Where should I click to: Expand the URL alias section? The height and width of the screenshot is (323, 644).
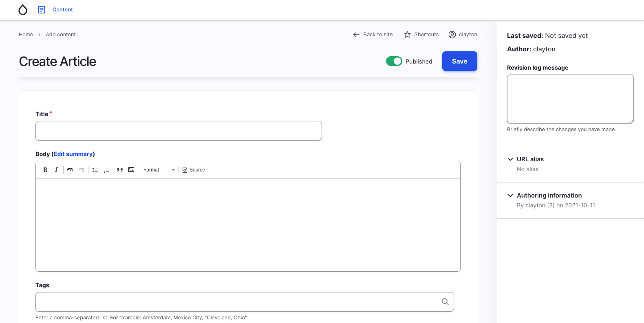(530, 159)
